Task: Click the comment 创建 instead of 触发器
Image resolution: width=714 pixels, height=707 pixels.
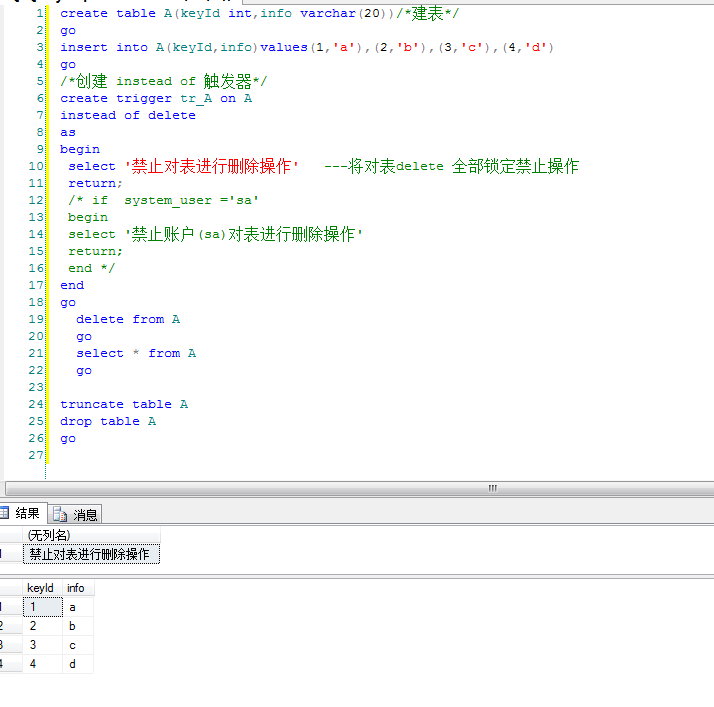Action: (164, 81)
